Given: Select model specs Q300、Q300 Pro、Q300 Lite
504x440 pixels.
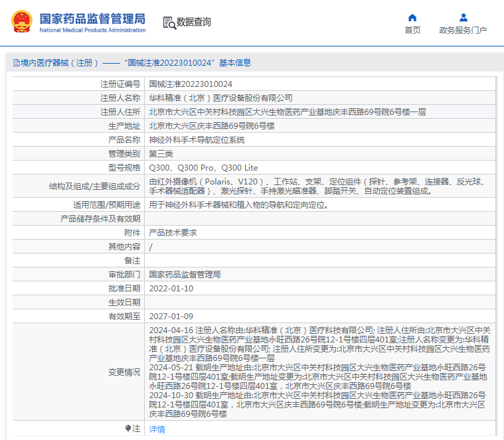Looking at the screenshot, I should click(x=203, y=168).
